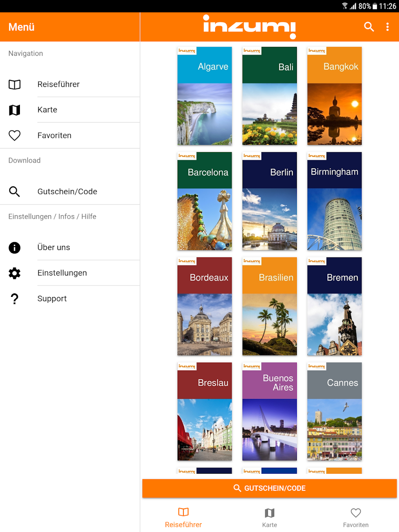Select Gutschein/Code under Download
The width and height of the screenshot is (399, 532).
(x=70, y=191)
